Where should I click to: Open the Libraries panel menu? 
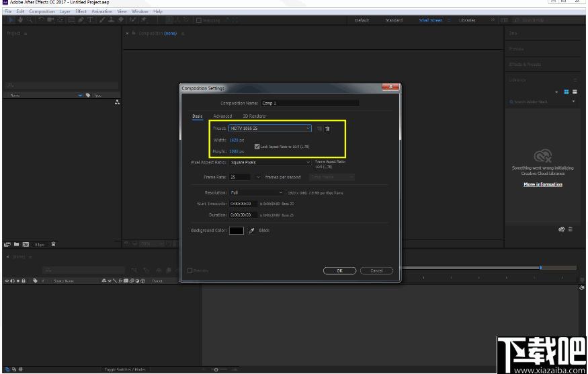coord(575,80)
